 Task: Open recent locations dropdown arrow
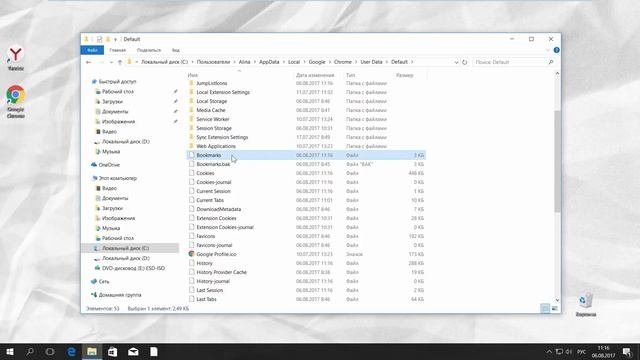coord(111,62)
